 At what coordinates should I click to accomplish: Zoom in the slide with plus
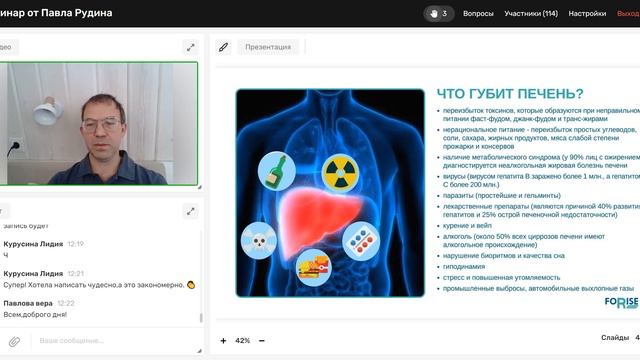click(223, 340)
